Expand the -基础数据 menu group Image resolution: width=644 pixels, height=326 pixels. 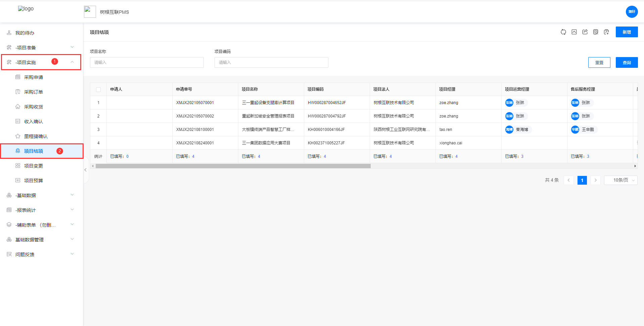click(41, 195)
